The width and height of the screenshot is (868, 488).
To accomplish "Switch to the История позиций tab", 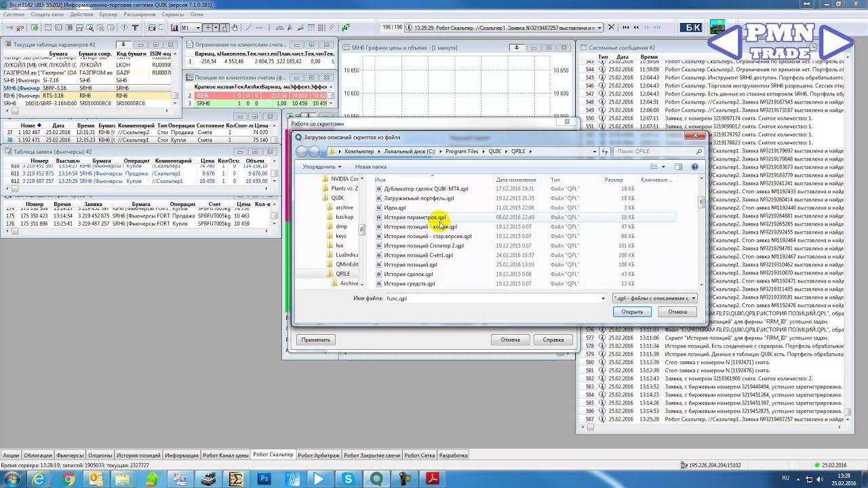I will (138, 455).
